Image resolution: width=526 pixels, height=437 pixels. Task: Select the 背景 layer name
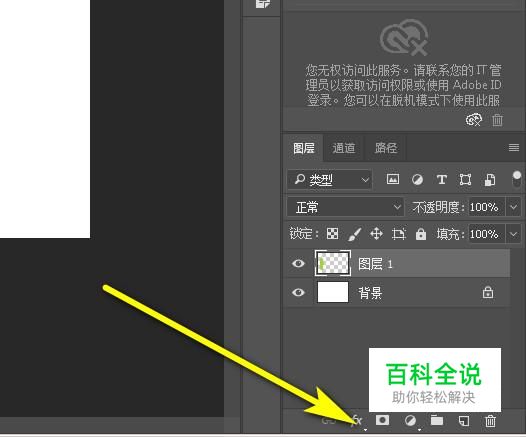(x=370, y=293)
